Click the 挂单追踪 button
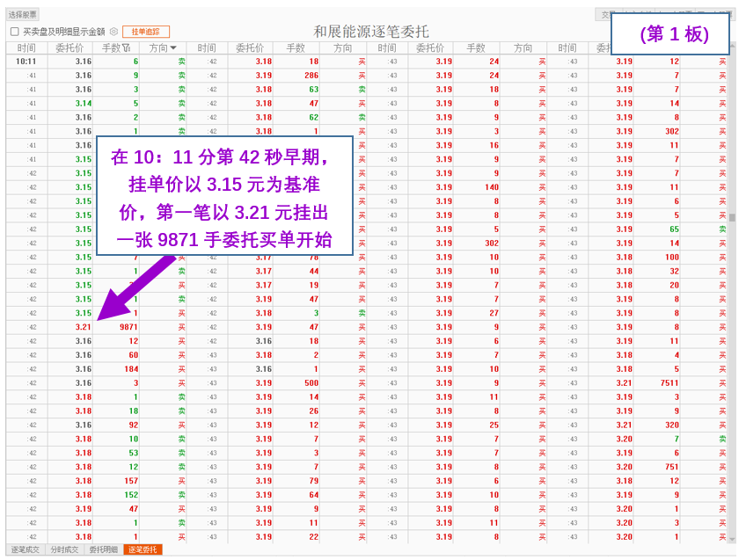Viewport: 746px width, 560px height. [145, 32]
